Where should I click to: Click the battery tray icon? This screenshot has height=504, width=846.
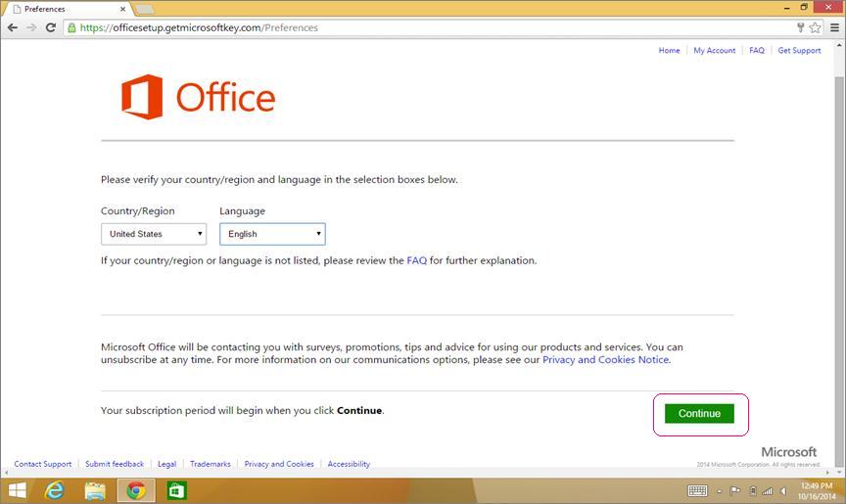(753, 491)
